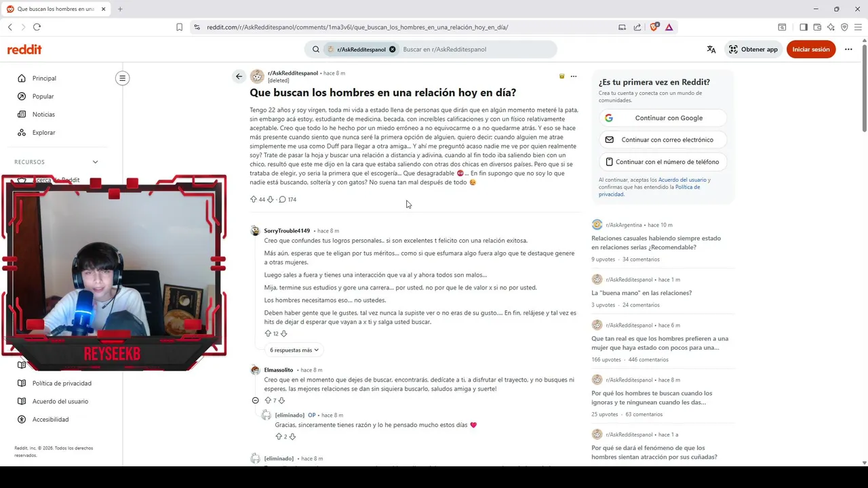The image size is (868, 488).
Task: Reload the page with the refresh icon
Action: (x=37, y=27)
